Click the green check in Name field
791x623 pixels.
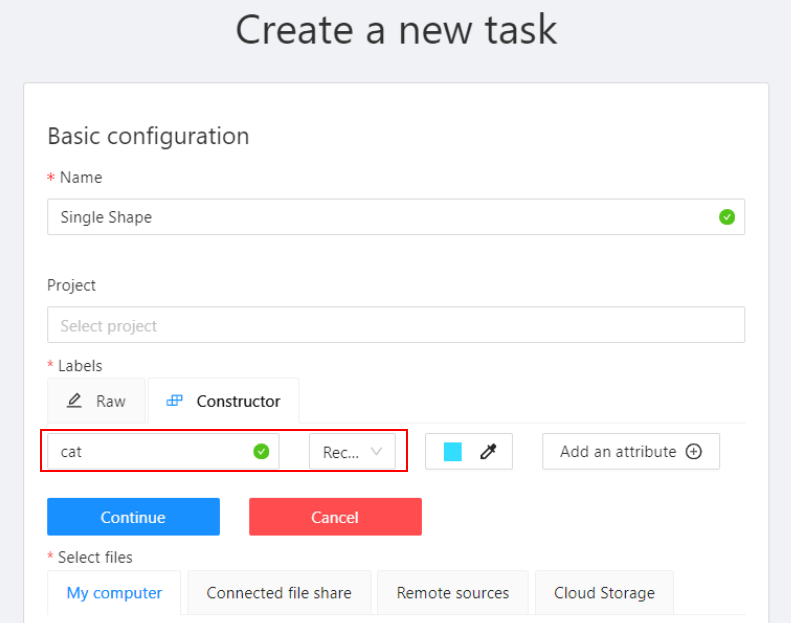click(x=726, y=217)
